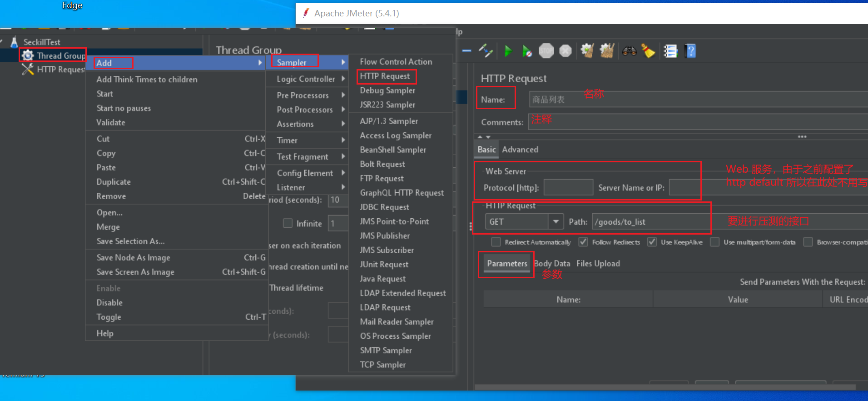Click the three-dots panel divider handle
868x401 pixels.
coord(802,136)
